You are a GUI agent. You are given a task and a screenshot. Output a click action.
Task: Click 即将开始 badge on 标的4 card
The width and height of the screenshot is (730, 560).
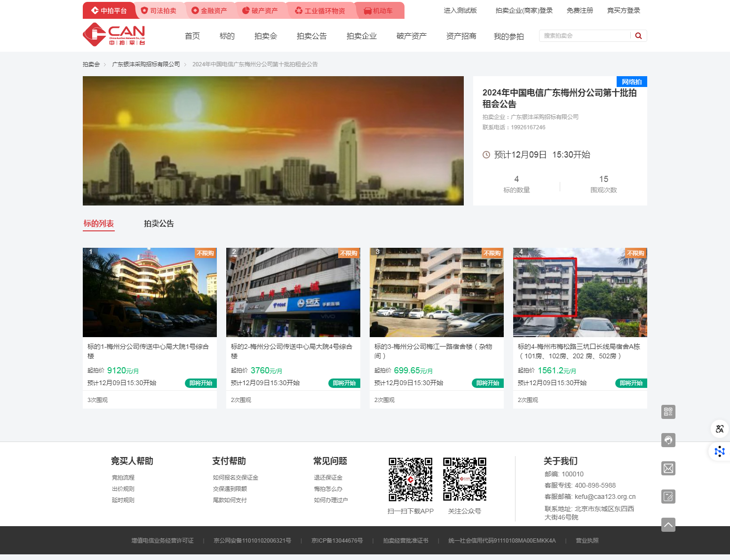pyautogui.click(x=631, y=383)
